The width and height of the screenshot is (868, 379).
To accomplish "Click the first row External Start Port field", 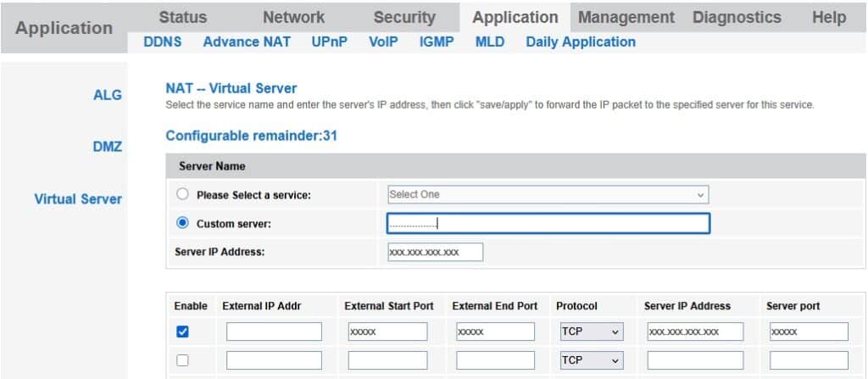I will 387,332.
